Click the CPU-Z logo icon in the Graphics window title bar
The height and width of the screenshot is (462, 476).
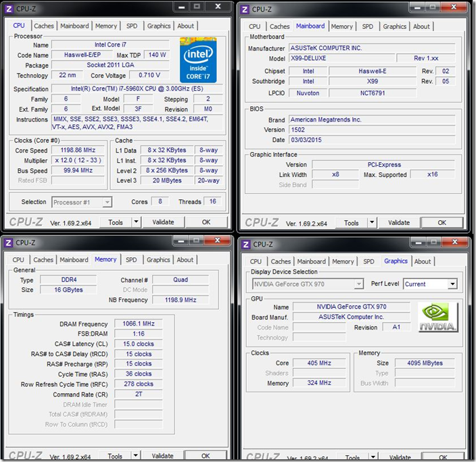pos(246,245)
